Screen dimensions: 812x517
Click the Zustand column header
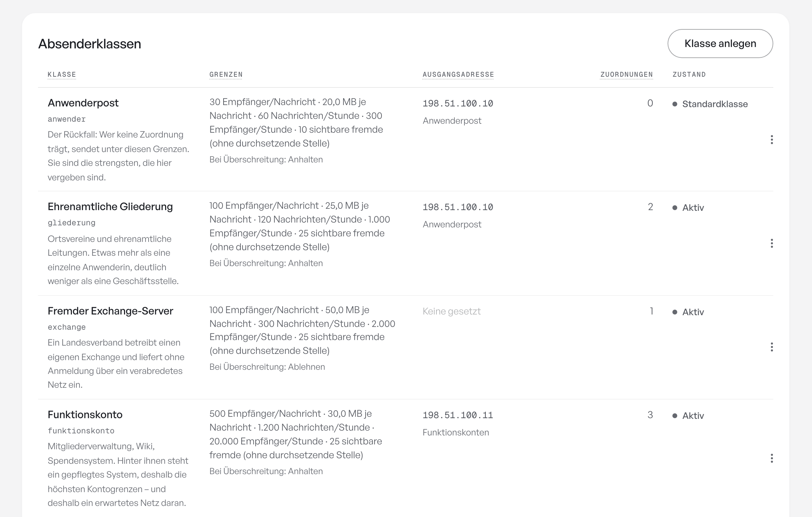point(689,74)
